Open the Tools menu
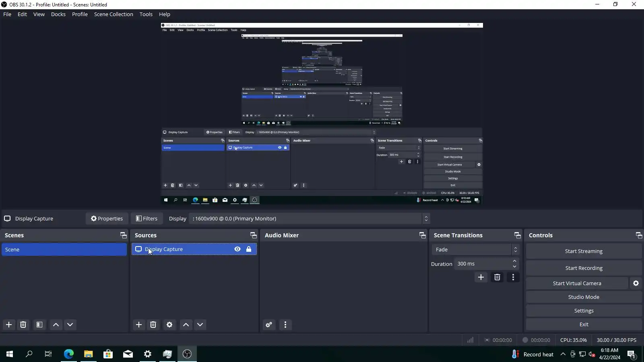The height and width of the screenshot is (362, 644). coord(146,14)
